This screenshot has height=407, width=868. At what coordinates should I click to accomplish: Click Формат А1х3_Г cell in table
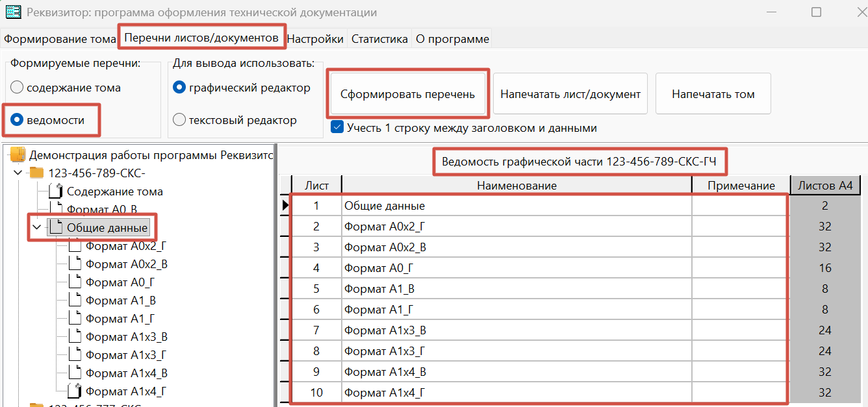pos(517,351)
